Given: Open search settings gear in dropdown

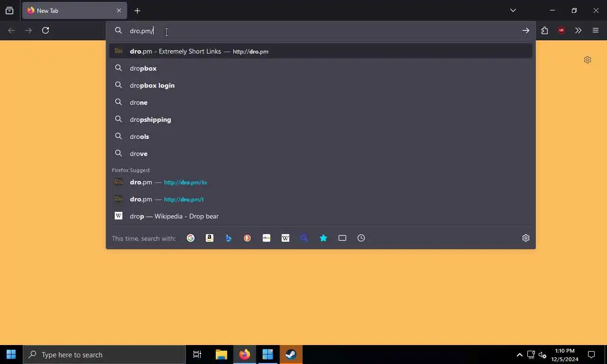Looking at the screenshot, I should 526,238.
